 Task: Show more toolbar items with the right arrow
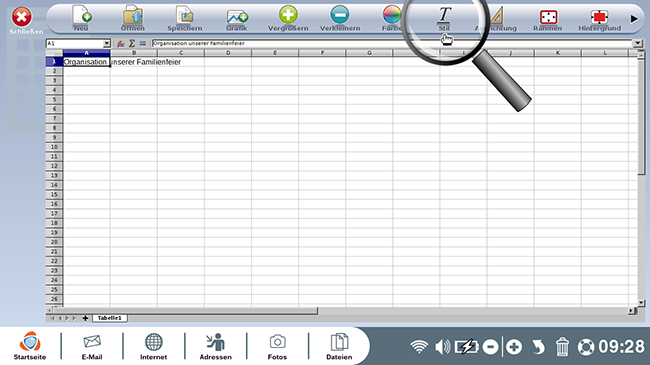[634, 19]
